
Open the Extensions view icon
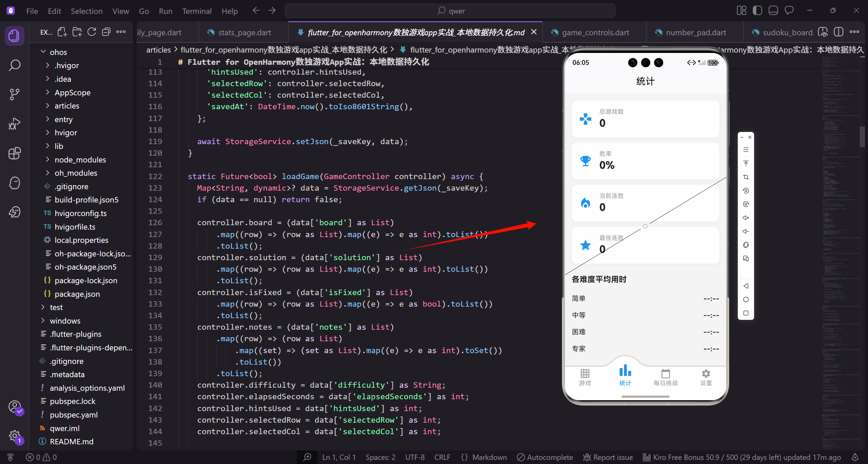(14, 153)
